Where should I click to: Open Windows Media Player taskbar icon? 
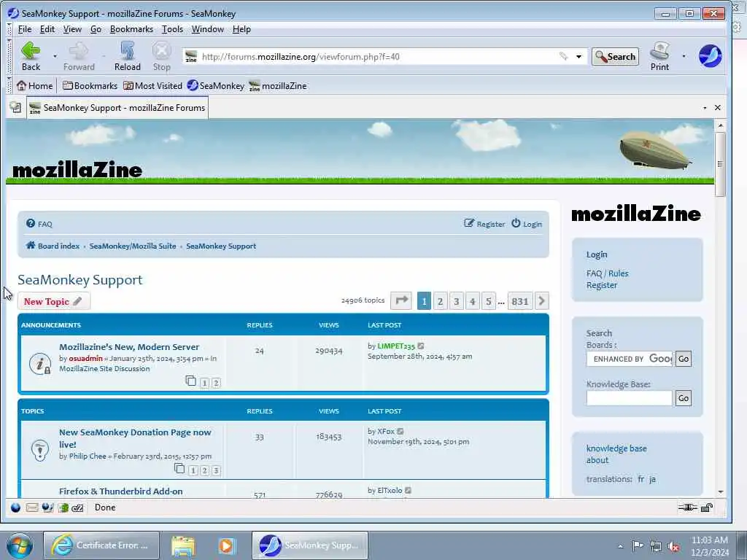227,545
